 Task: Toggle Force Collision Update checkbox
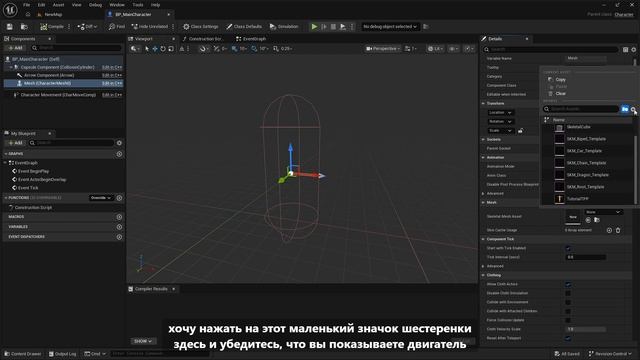click(x=568, y=320)
